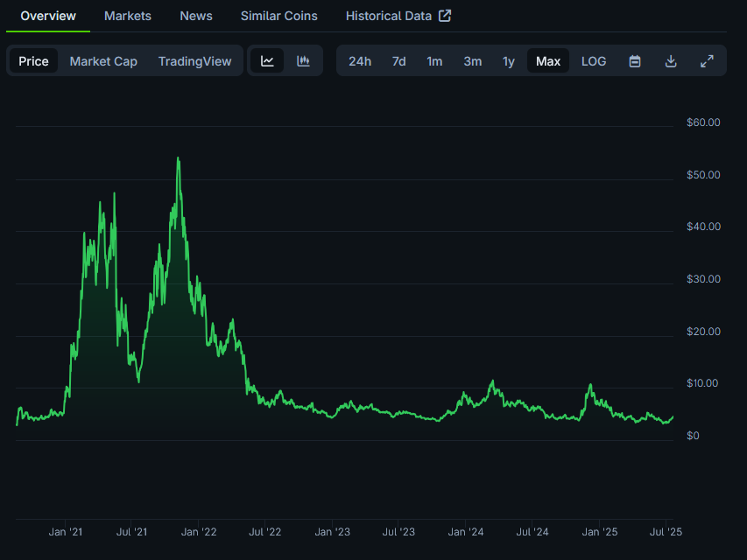This screenshot has height=560, width=747.
Task: Click the Jan '21 date label
Action: pyautogui.click(x=66, y=532)
